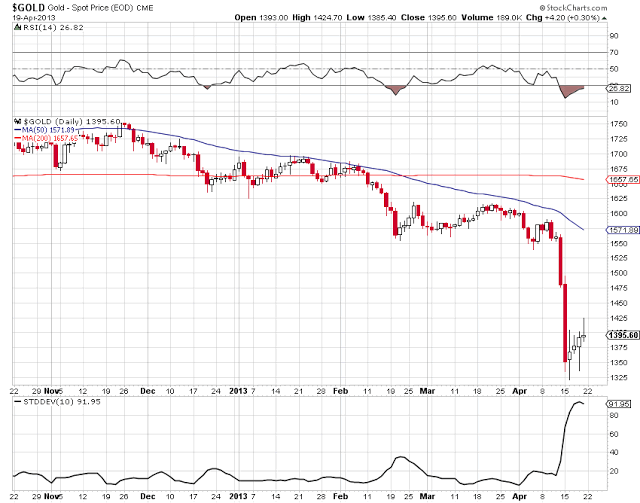Click the CME exchange label in header
The width and height of the screenshot is (640, 503).
pos(145,8)
